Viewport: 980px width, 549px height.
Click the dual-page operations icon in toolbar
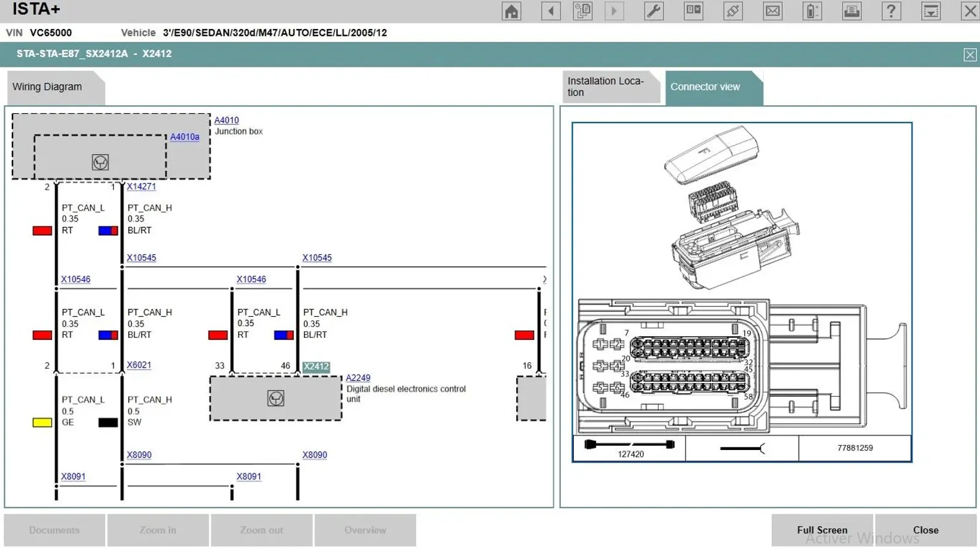tap(693, 11)
